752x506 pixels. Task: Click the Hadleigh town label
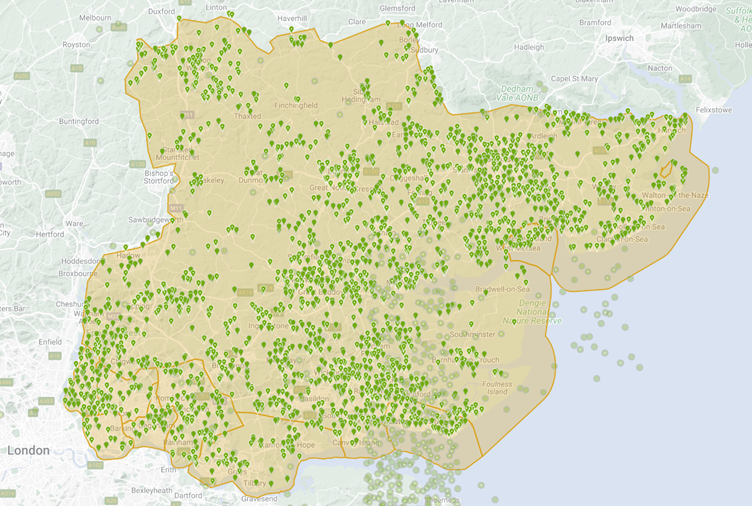pyautogui.click(x=529, y=47)
